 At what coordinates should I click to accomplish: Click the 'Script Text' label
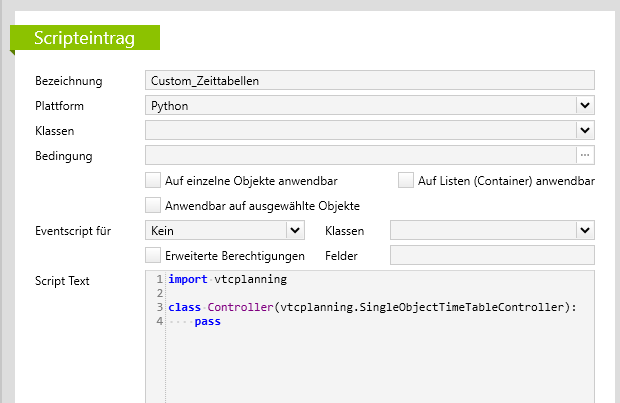[62, 281]
